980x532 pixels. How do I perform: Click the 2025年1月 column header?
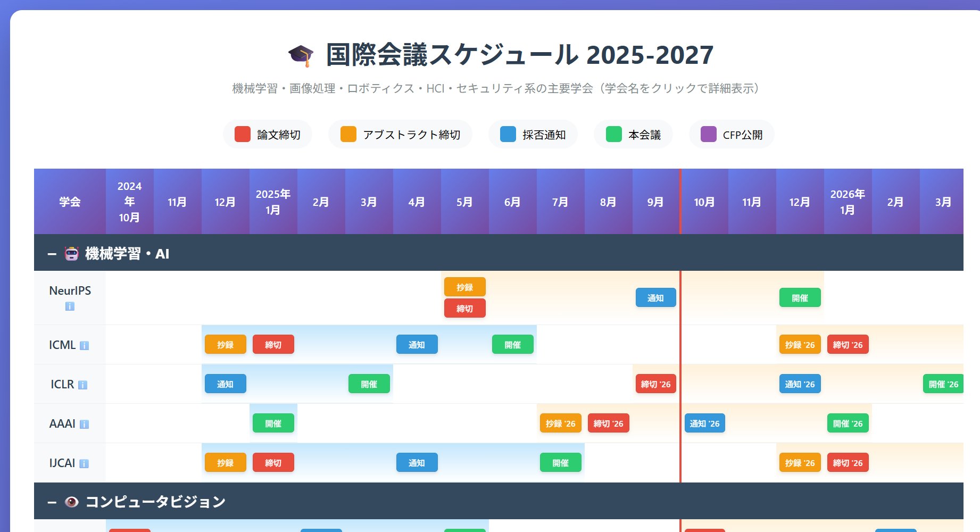273,202
